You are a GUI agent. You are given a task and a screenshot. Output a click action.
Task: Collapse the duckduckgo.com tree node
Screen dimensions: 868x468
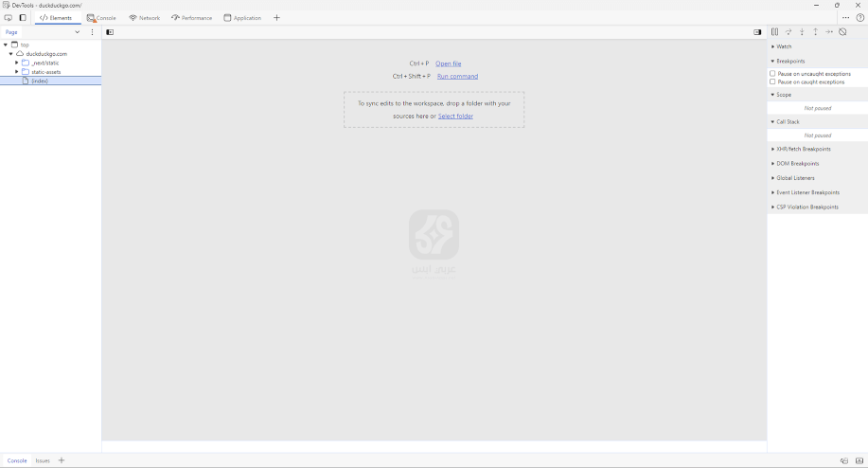pos(11,54)
